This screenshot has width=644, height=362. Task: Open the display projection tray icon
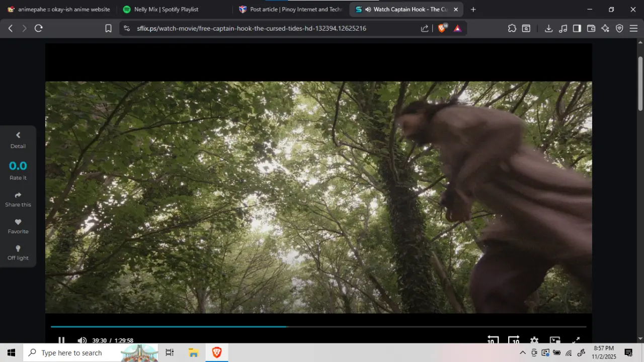(x=545, y=353)
